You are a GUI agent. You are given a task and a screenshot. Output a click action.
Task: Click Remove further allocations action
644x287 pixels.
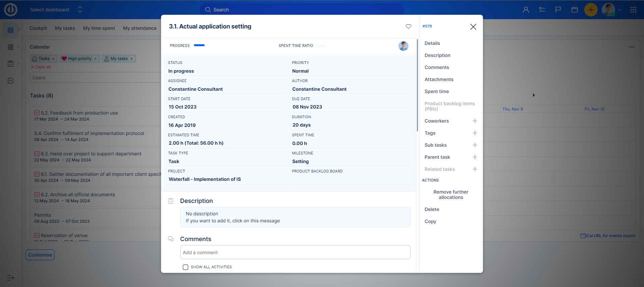[x=450, y=195]
